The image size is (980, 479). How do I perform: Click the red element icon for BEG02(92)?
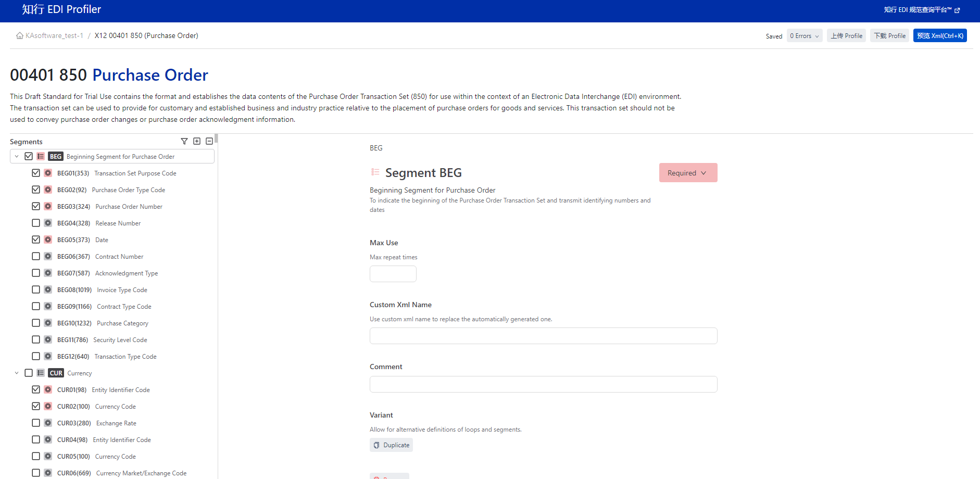click(48, 190)
